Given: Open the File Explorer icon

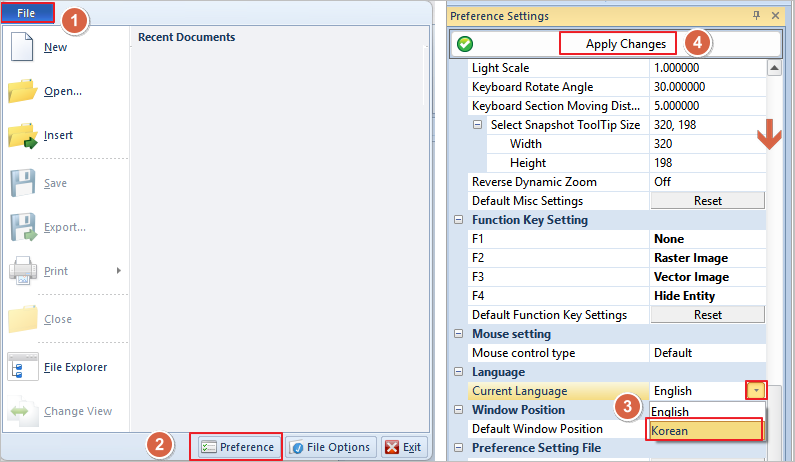Looking at the screenshot, I should point(22,367).
